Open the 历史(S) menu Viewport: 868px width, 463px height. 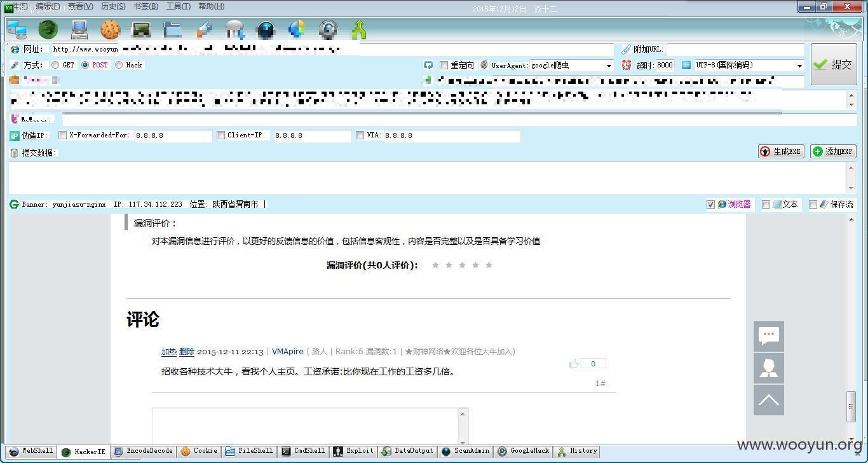pos(113,6)
